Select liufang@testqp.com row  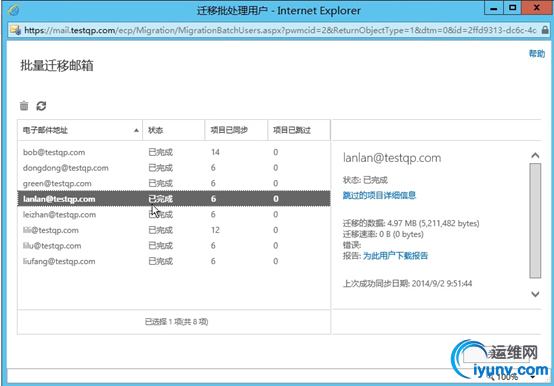point(174,261)
